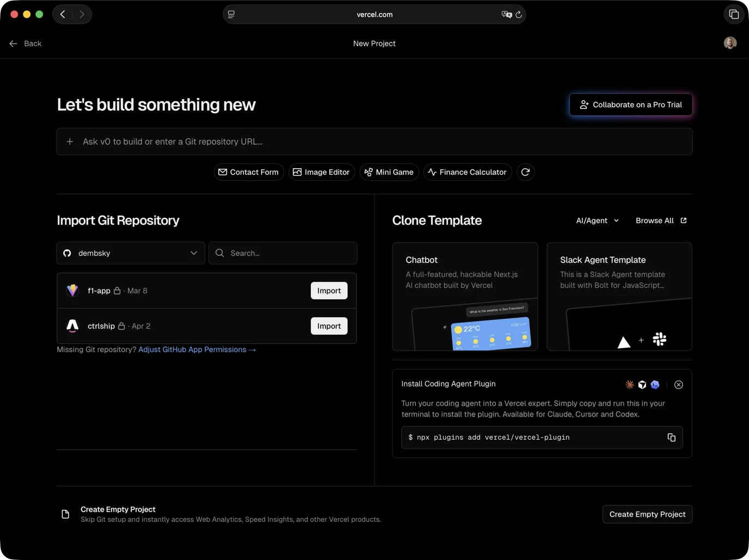Click Collaborate on a Pro Trial
The height and width of the screenshot is (560, 749).
[x=630, y=104]
